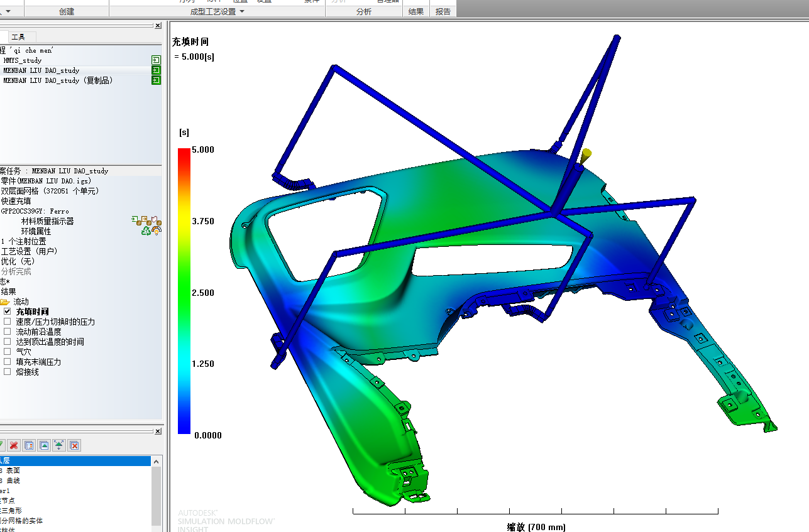The height and width of the screenshot is (532, 809).
Task: Click the assign-layer icon with green triangle
Action: 44,445
